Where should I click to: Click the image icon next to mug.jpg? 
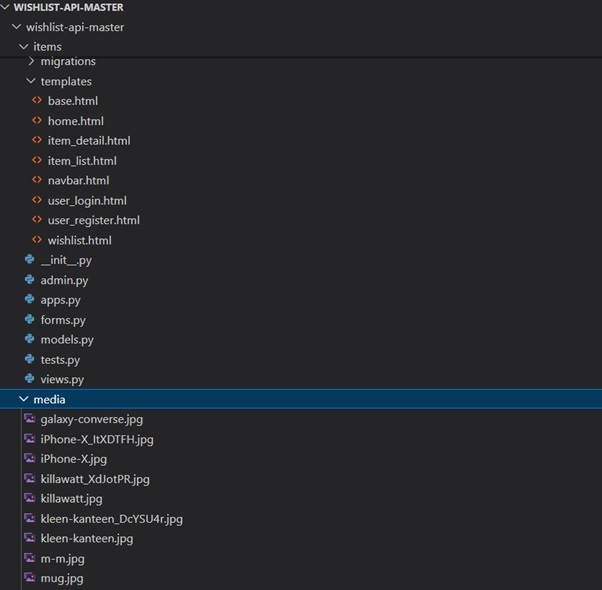pos(30,578)
